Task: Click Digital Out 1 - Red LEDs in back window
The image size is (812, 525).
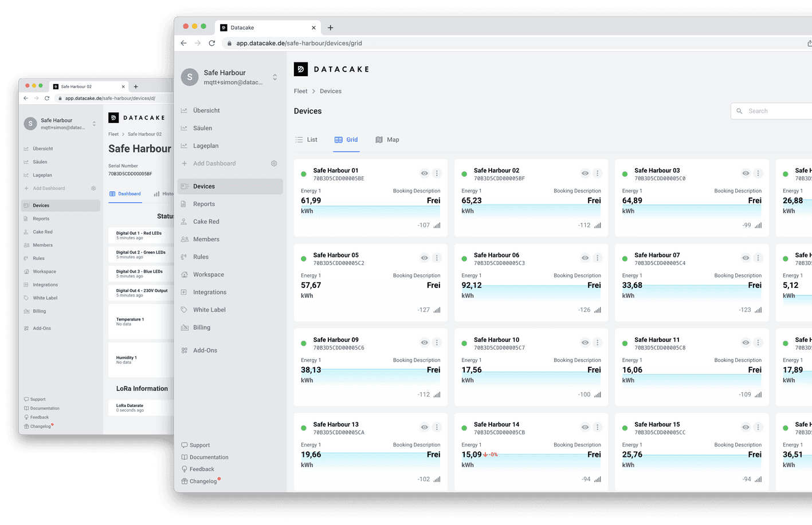Action: (139, 234)
